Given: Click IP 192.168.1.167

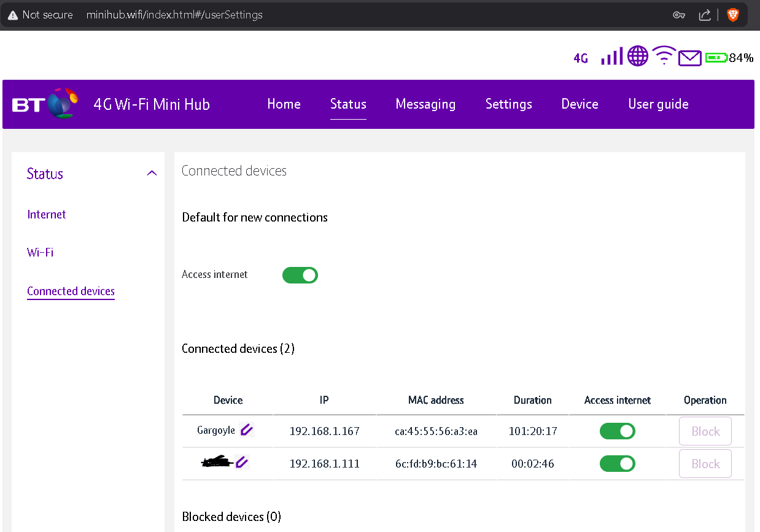Looking at the screenshot, I should tap(324, 431).
